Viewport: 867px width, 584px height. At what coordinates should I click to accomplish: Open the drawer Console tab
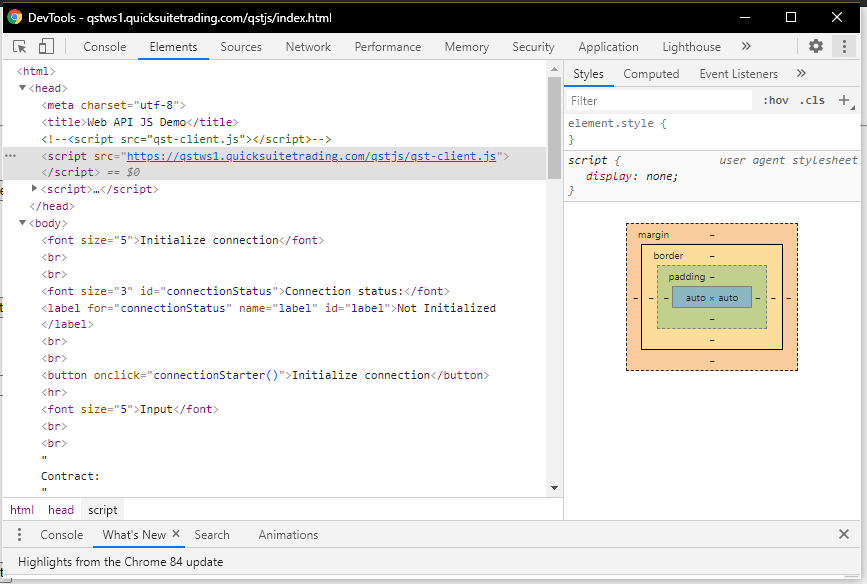coord(61,535)
